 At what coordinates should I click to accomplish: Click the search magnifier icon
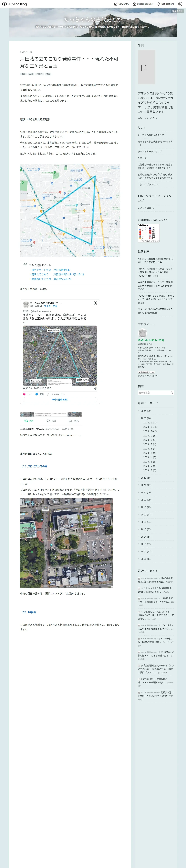coord(172,393)
